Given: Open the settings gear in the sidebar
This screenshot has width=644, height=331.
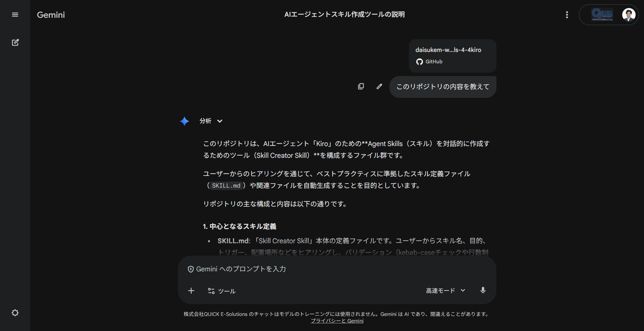Looking at the screenshot, I should tap(15, 313).
